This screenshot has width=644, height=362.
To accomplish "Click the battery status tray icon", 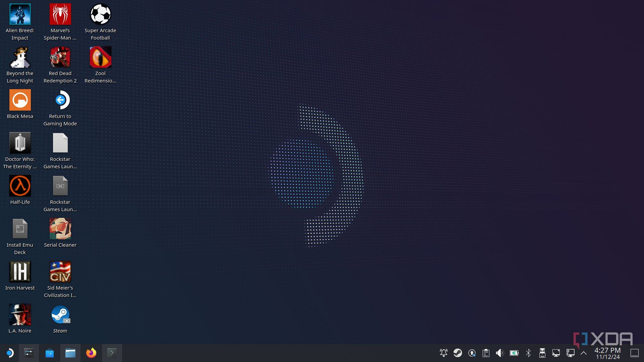I will click(514, 353).
